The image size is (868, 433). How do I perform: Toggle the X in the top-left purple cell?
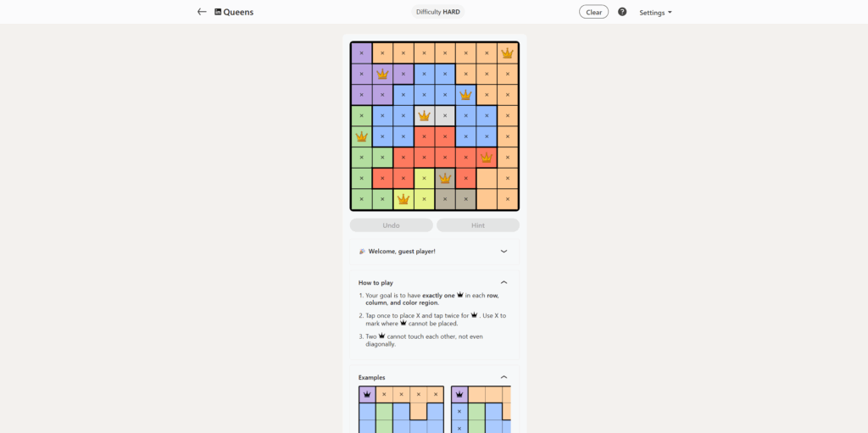(x=362, y=53)
